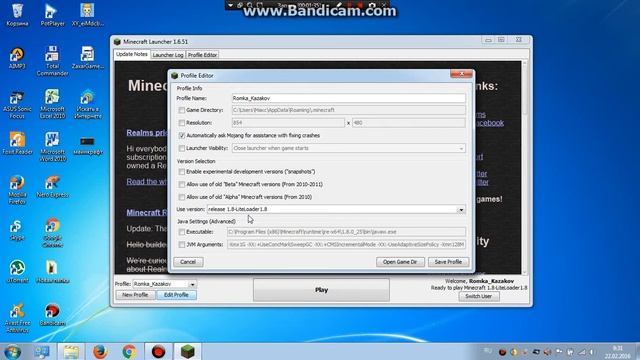Allow old Beta Minecraft versions checkbox
The height and width of the screenshot is (360, 640).
(182, 184)
